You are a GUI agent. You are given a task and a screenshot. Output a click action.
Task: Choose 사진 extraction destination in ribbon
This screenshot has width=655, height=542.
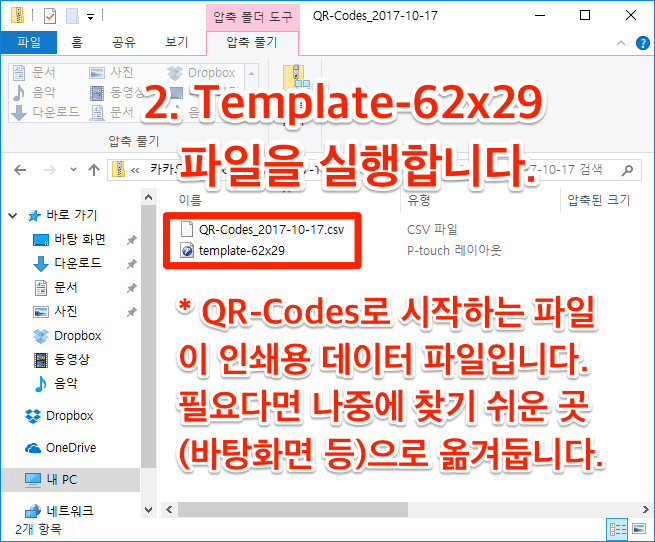(x=111, y=73)
